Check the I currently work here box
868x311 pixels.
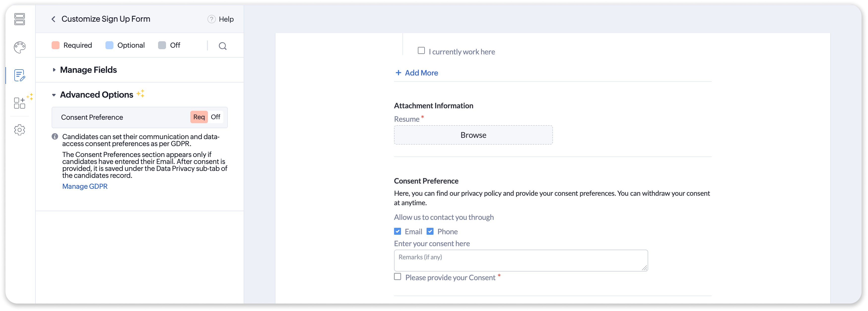click(x=421, y=51)
